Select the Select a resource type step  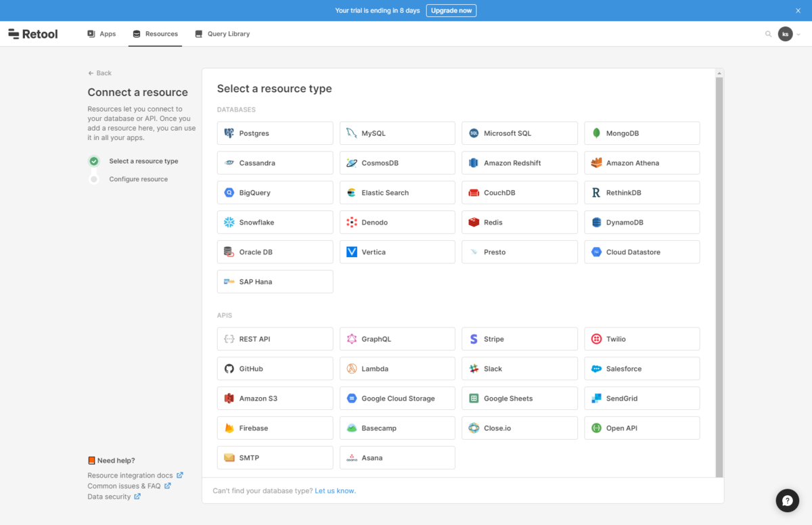click(x=134, y=161)
